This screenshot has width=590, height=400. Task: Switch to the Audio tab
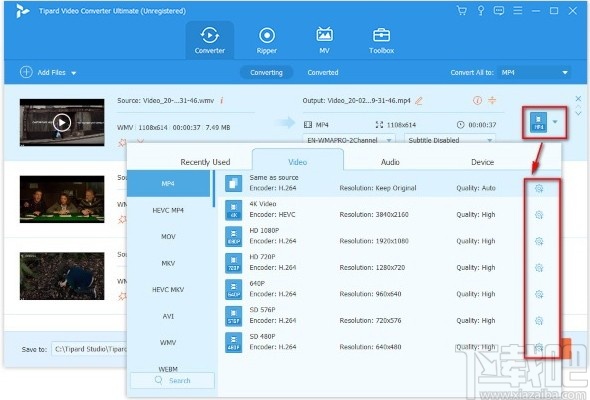[x=390, y=162]
